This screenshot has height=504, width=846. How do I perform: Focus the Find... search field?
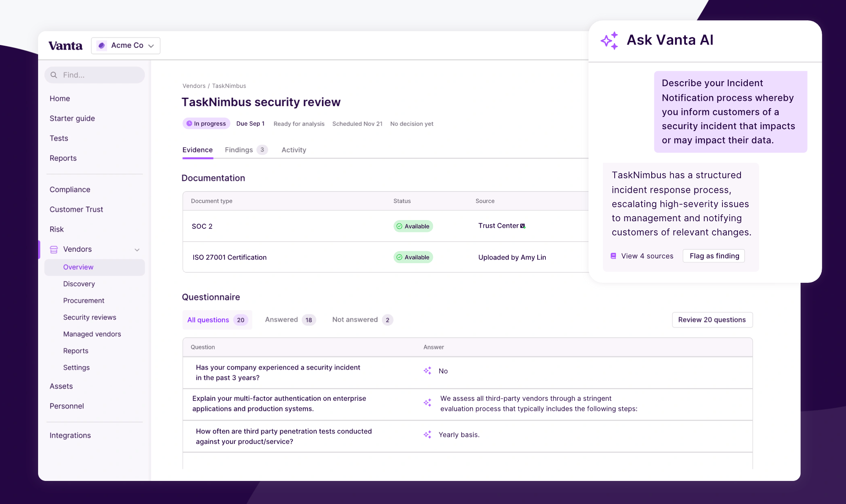pos(100,75)
